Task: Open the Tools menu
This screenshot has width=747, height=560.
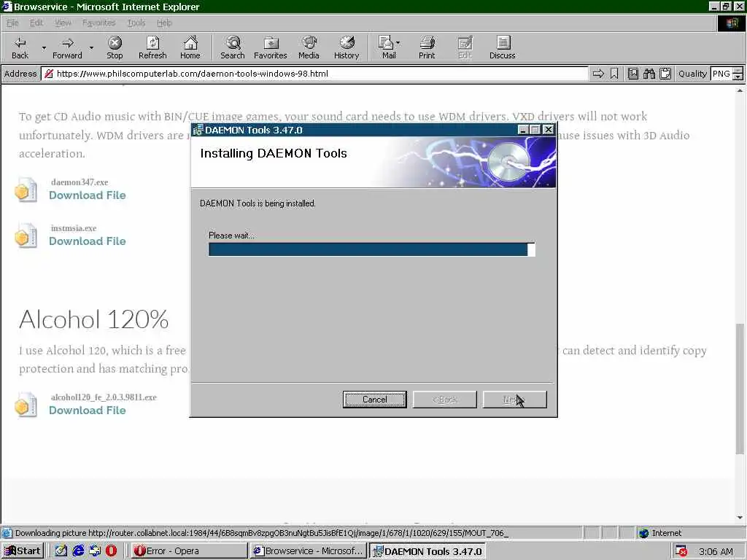Action: click(x=136, y=23)
